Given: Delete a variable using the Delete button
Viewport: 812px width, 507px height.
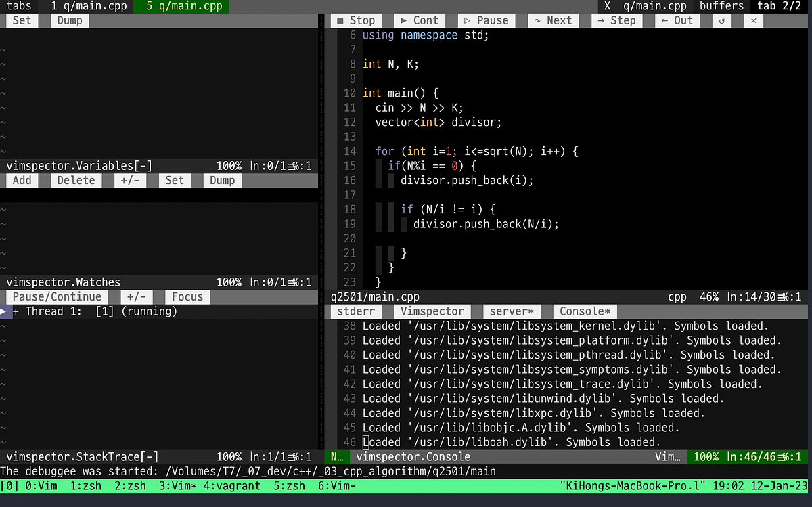Looking at the screenshot, I should [76, 180].
